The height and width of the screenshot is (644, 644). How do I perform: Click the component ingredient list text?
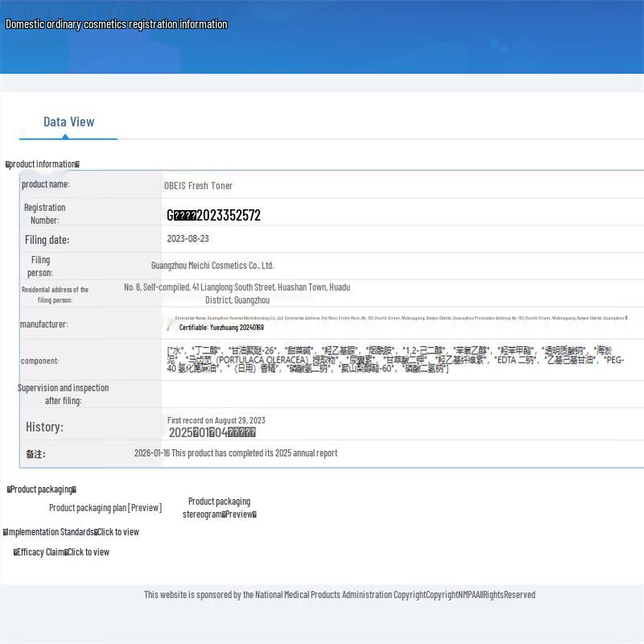coord(395,359)
